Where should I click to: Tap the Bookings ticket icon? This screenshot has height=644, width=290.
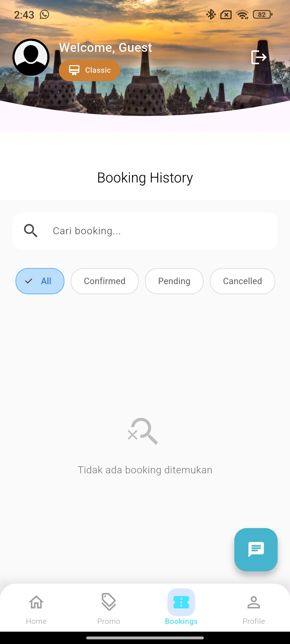point(181,602)
